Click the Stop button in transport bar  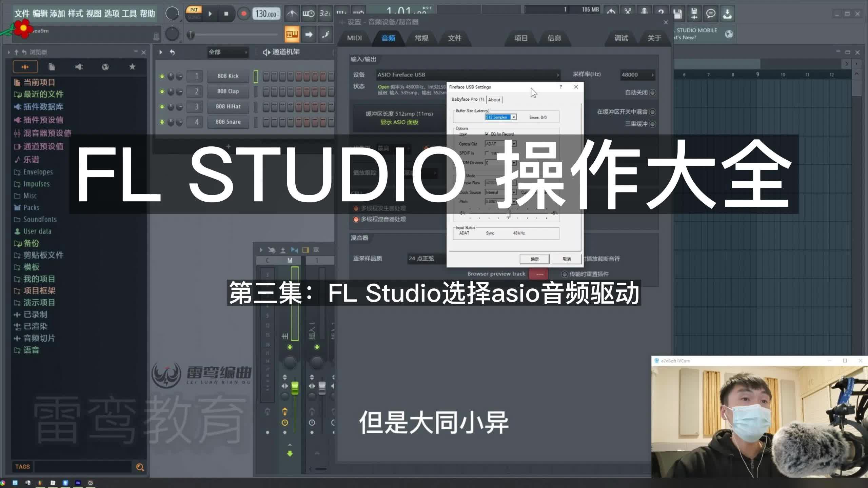click(x=226, y=14)
